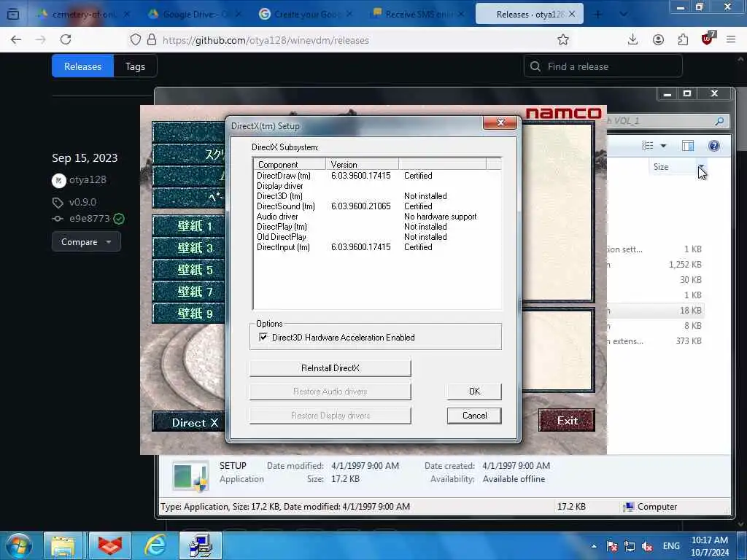747x560 pixels.
Task: Switch to the Google Drive tab
Action: (x=194, y=15)
